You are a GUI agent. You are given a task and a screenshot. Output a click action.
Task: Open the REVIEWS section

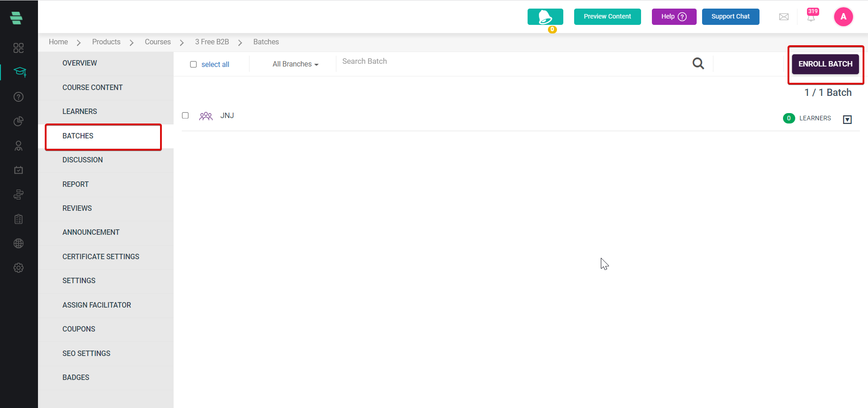pos(106,208)
